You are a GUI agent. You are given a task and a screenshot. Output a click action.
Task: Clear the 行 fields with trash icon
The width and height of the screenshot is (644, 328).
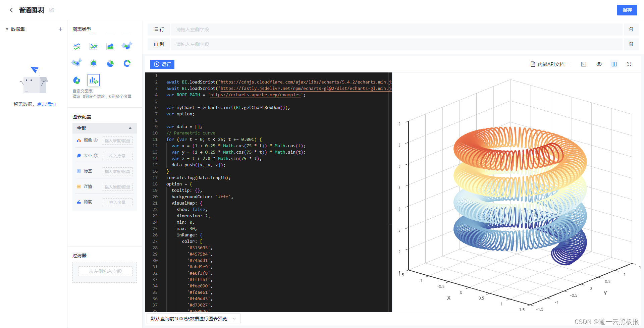[x=631, y=29]
